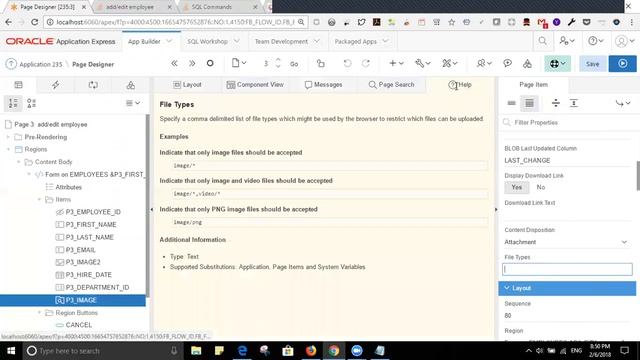This screenshot has width=640, height=360.
Task: Redo the last change
Action: point(366,63)
